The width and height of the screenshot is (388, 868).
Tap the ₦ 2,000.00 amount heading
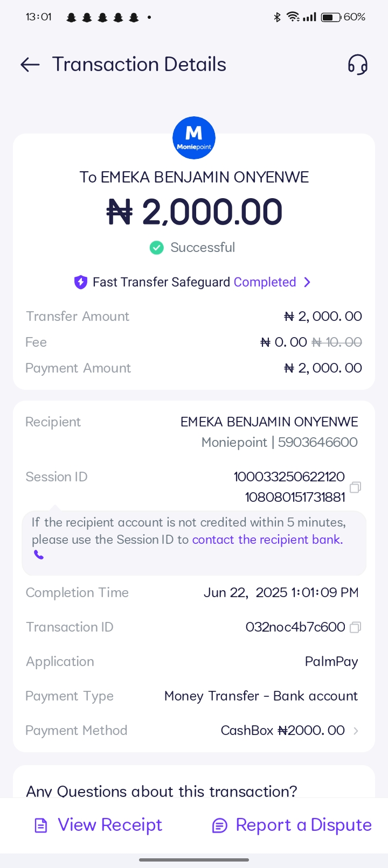[x=194, y=212]
